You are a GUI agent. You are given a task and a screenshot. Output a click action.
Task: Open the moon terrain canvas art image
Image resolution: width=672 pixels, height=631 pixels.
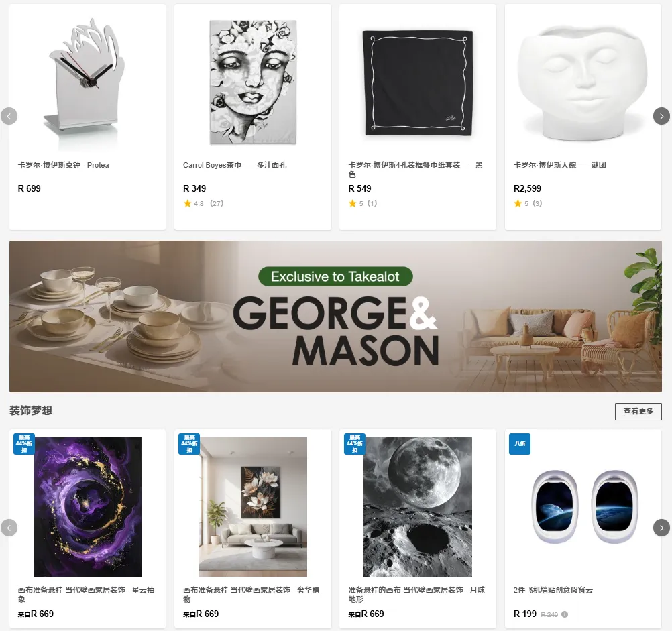[418, 507]
